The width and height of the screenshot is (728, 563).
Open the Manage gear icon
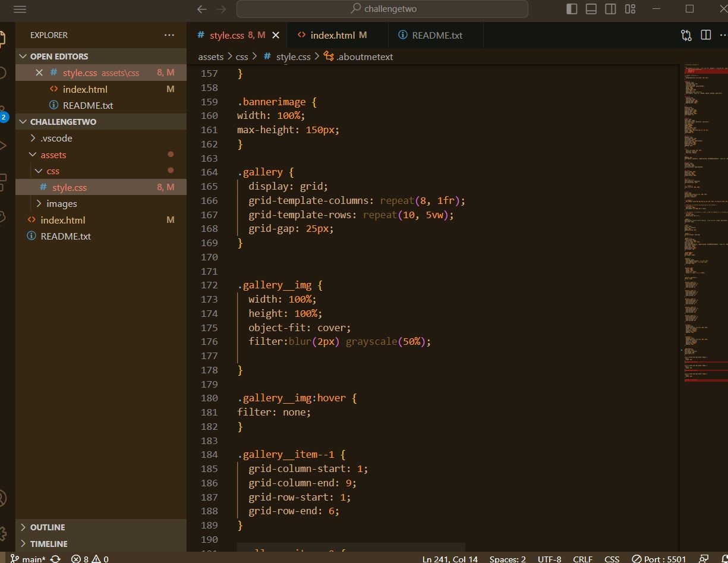[2, 533]
